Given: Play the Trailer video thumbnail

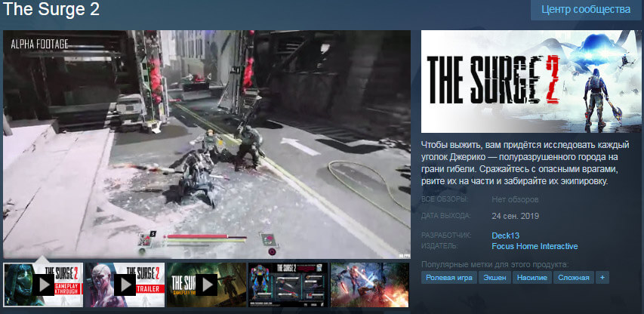Looking at the screenshot, I should coord(125,285).
